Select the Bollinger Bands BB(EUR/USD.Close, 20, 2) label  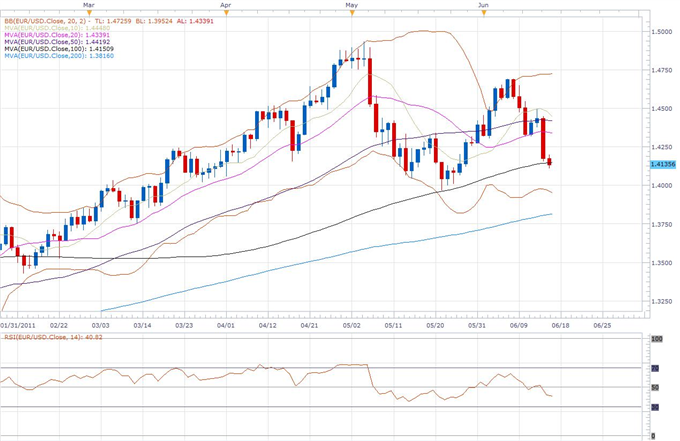[x=46, y=21]
